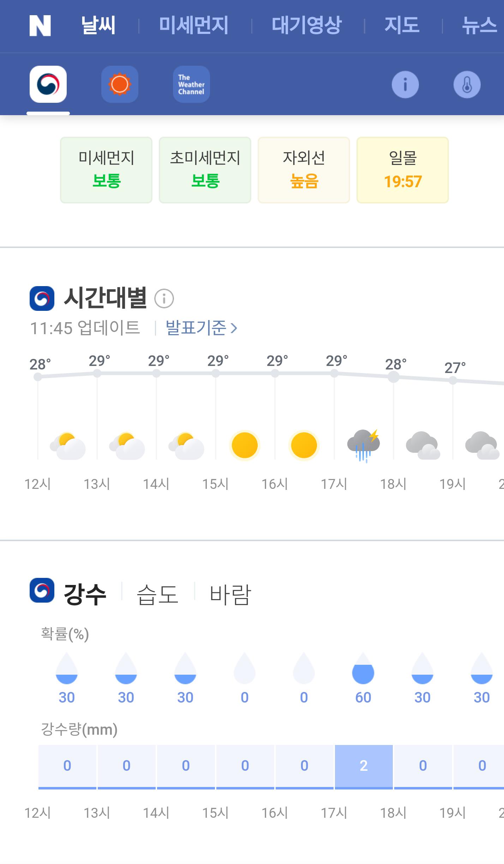The width and height of the screenshot is (504, 864).
Task: Tap the Naver N logo
Action: 40,25
